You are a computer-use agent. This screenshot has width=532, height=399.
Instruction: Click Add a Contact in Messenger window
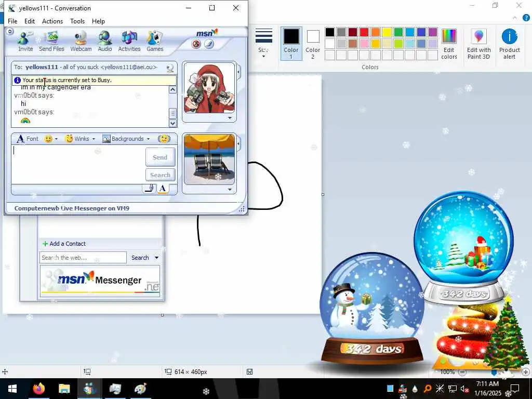(x=64, y=244)
